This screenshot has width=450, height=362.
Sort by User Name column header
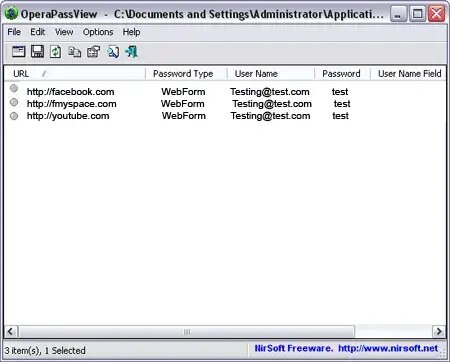click(271, 74)
